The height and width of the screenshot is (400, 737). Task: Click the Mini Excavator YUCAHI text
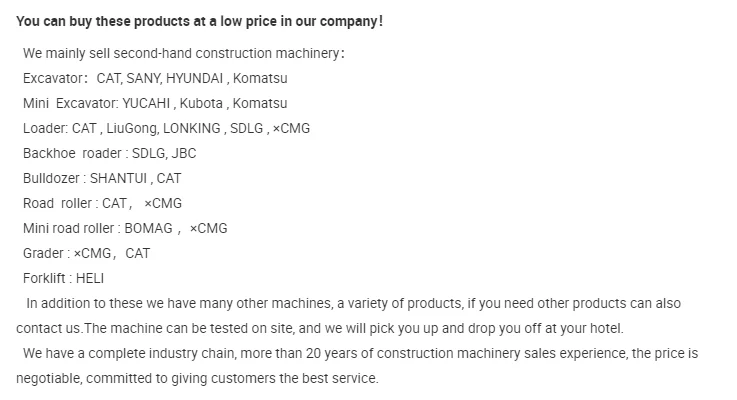[x=146, y=103]
